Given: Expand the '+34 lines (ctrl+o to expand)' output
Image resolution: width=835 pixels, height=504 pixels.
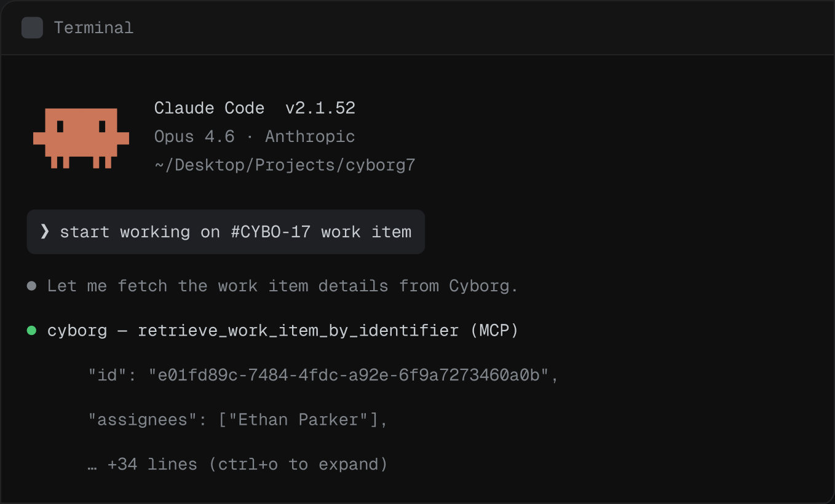Looking at the screenshot, I should click(x=238, y=464).
